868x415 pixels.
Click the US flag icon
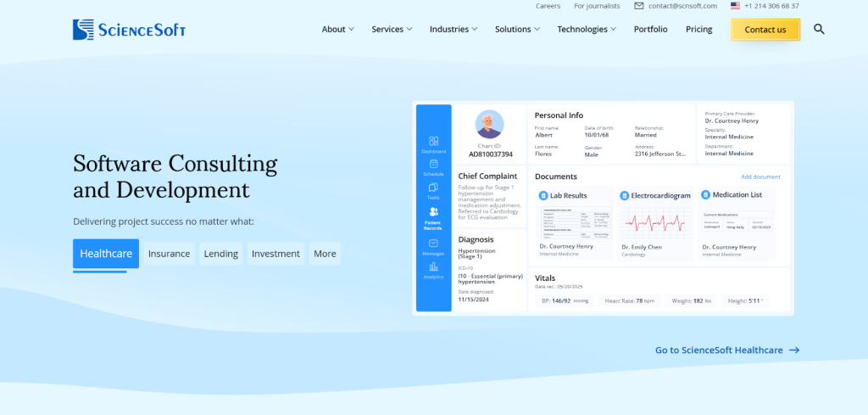pyautogui.click(x=735, y=6)
